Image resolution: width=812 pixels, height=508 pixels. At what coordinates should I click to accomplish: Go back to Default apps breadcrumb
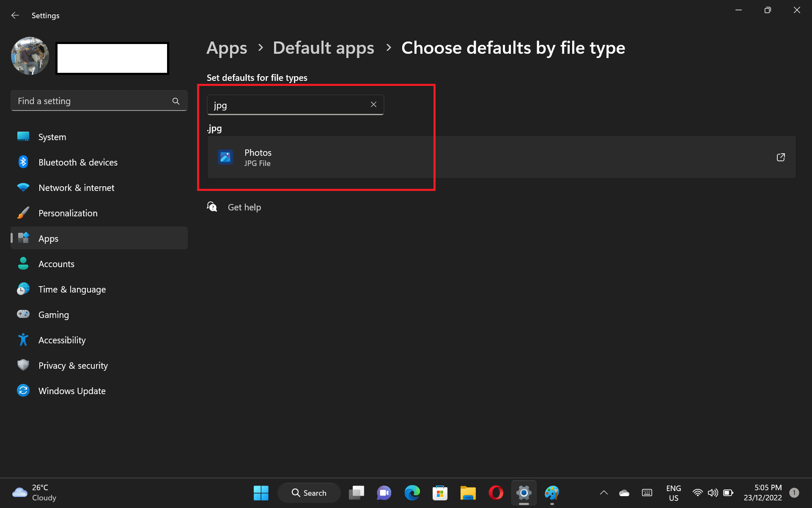(x=324, y=48)
